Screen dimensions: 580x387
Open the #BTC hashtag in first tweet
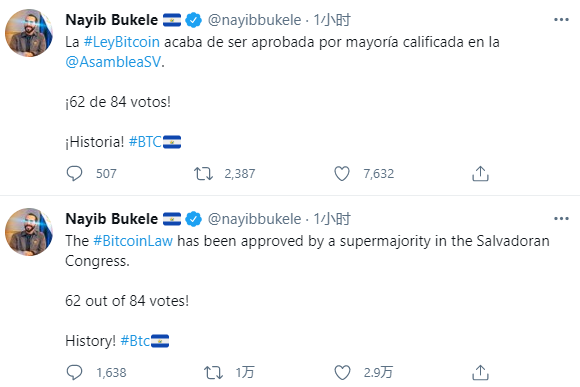pyautogui.click(x=145, y=142)
